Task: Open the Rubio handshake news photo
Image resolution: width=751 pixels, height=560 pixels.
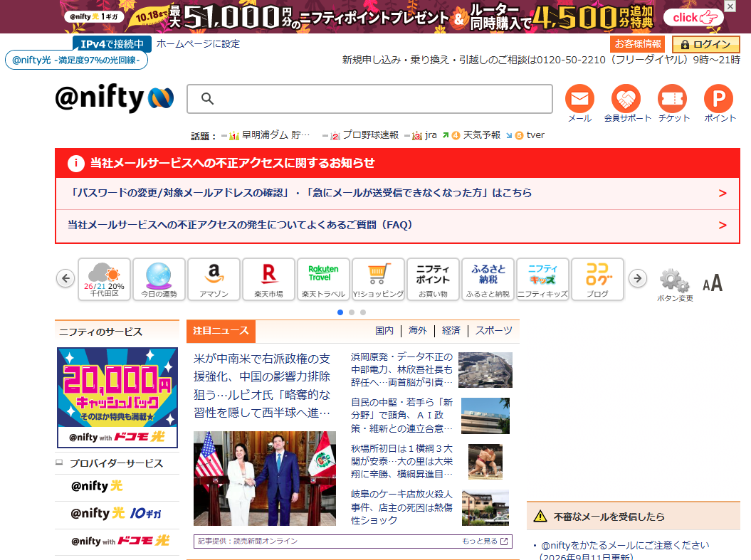Action: [x=265, y=478]
